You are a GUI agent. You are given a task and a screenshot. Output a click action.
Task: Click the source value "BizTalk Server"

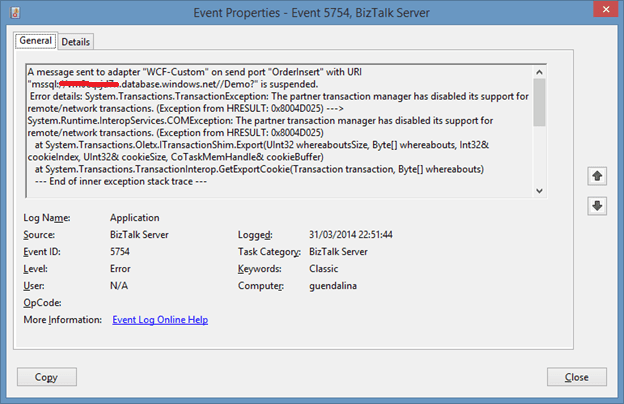click(139, 235)
